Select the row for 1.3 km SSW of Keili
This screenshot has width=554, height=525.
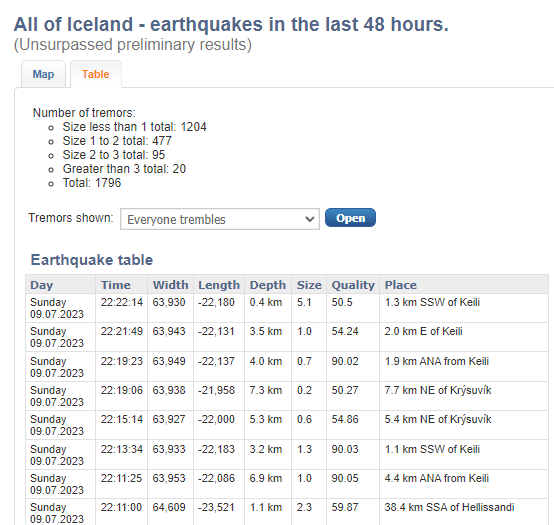[287, 308]
